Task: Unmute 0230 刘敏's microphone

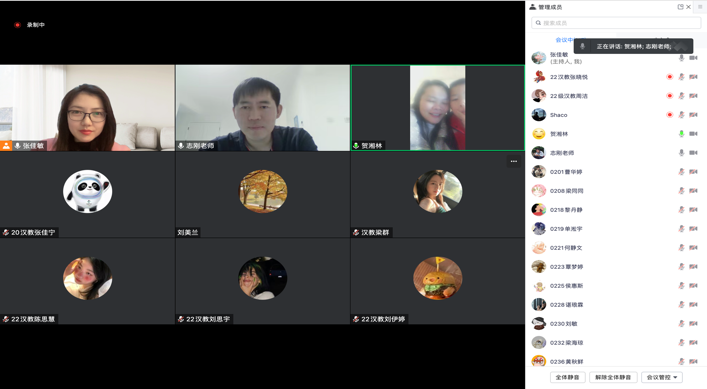Action: coord(681,324)
